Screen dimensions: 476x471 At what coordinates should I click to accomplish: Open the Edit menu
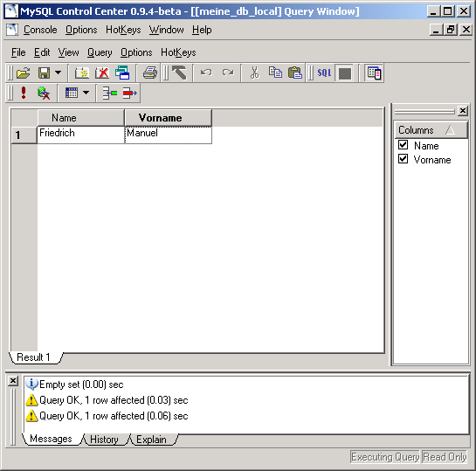42,52
